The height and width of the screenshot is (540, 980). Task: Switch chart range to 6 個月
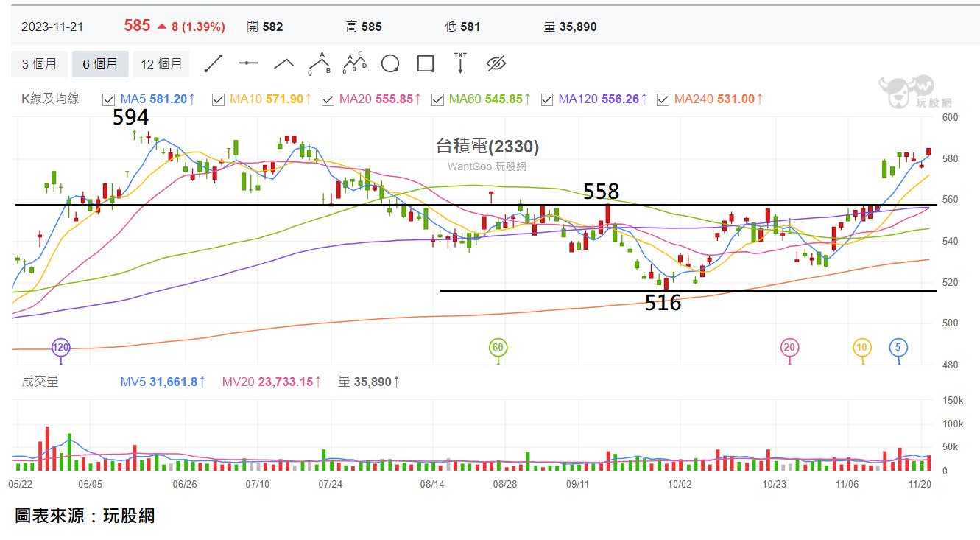(x=100, y=64)
